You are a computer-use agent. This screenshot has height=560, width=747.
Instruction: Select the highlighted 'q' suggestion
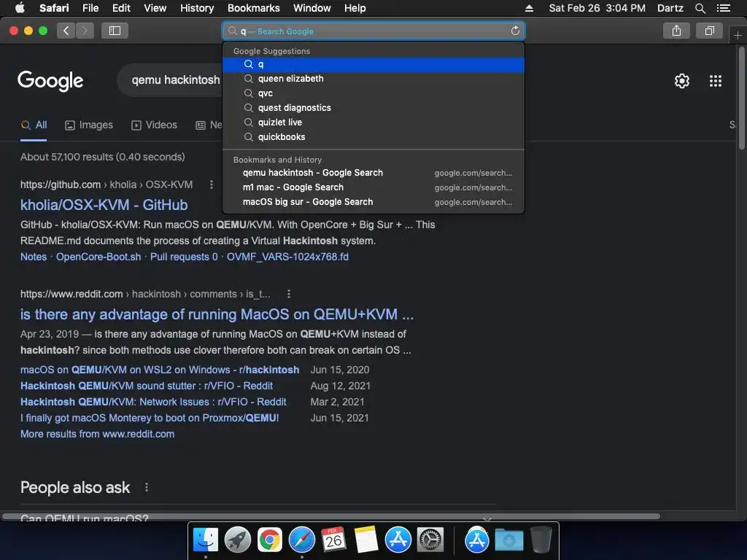[373, 64]
